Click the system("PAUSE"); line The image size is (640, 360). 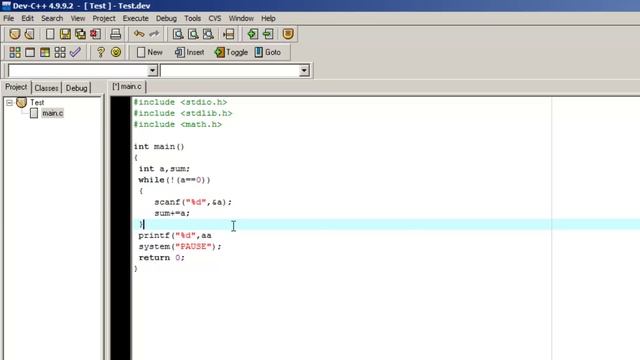[x=180, y=247]
